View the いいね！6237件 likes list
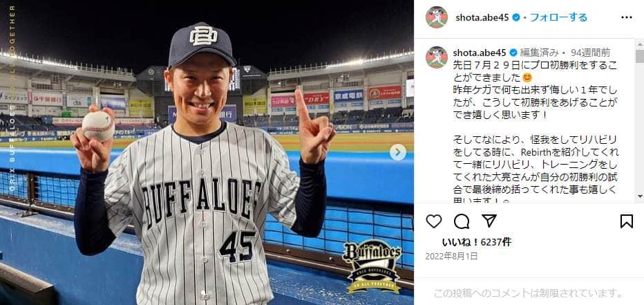This screenshot has height=305, width=644. point(477,242)
